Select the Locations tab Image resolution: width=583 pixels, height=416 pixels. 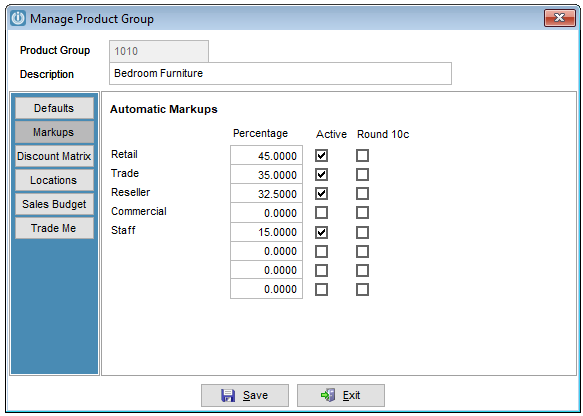54,180
